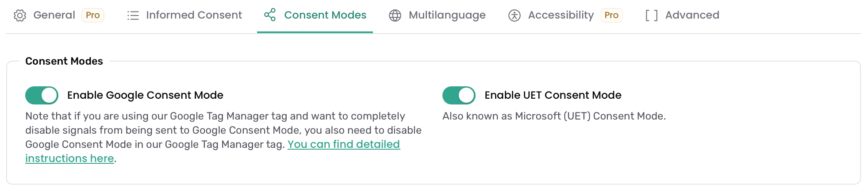Disable the Google Consent Mode toggle
The height and width of the screenshot is (193, 868).
pyautogui.click(x=42, y=95)
